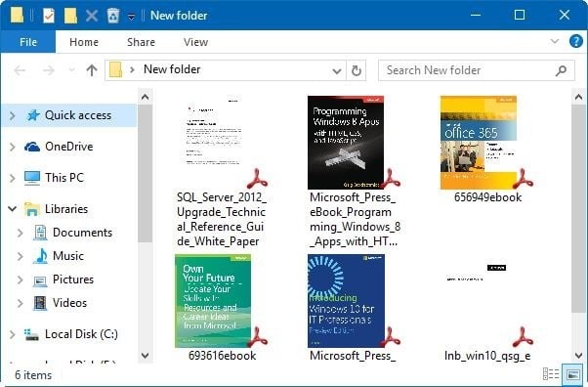The width and height of the screenshot is (588, 387).
Task: Click navigation pane scroll down arrow
Action: tap(146, 355)
